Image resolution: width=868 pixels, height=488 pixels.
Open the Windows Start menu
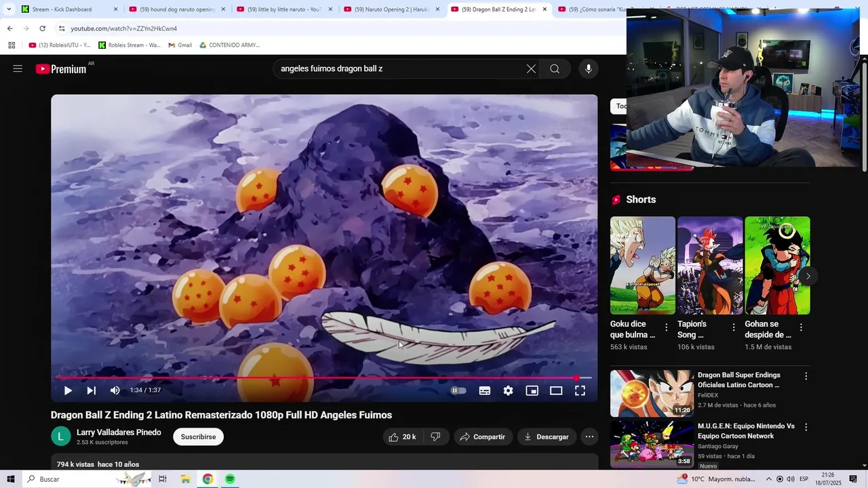tap(11, 479)
